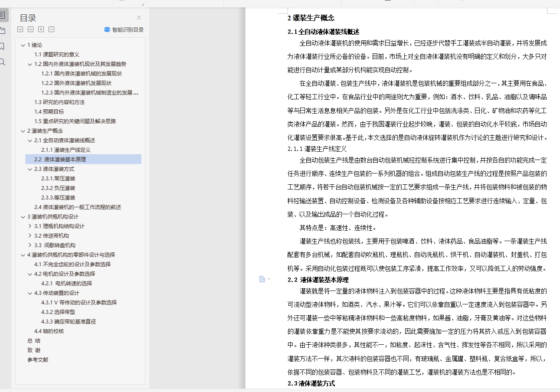Click heading '2.3 液体灌装方式' in document

click(311, 383)
